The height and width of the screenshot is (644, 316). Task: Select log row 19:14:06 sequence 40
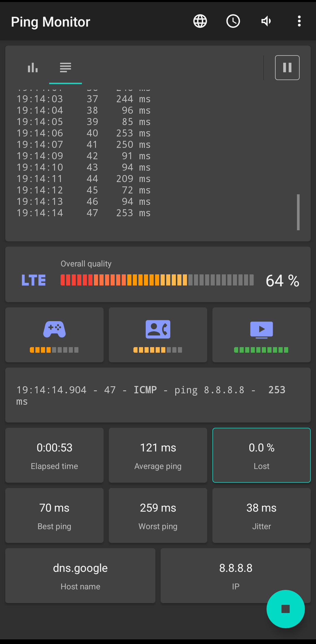click(x=83, y=133)
